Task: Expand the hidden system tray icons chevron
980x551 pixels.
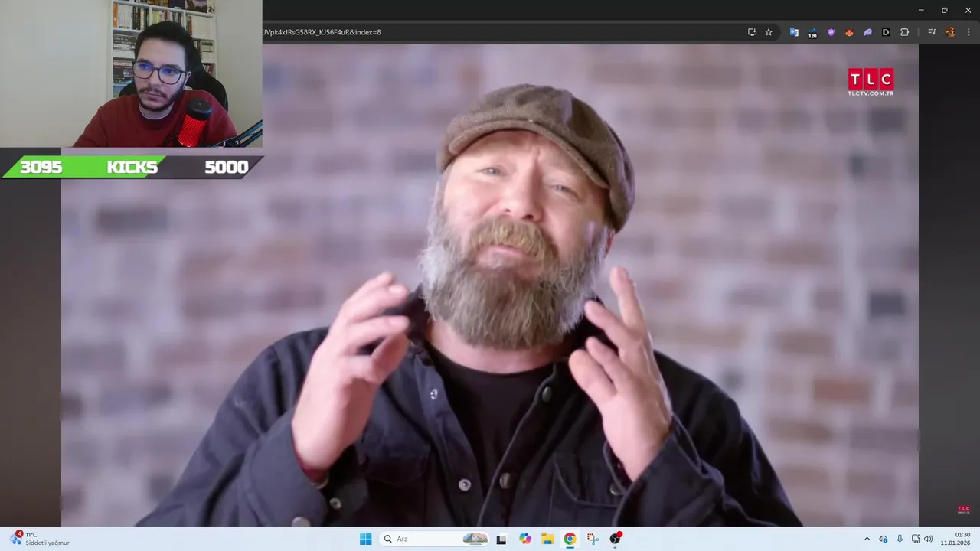Action: (x=867, y=539)
